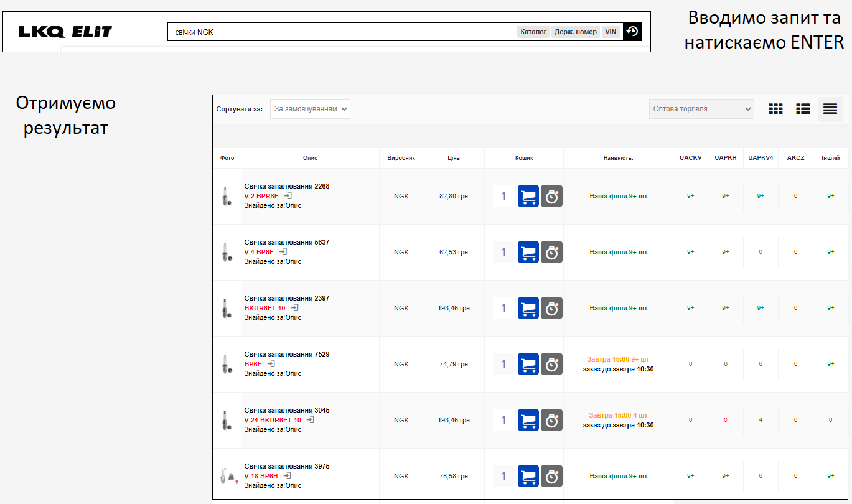Choose the Держ. номер search option
Image resolution: width=852 pixels, height=504 pixels.
576,32
